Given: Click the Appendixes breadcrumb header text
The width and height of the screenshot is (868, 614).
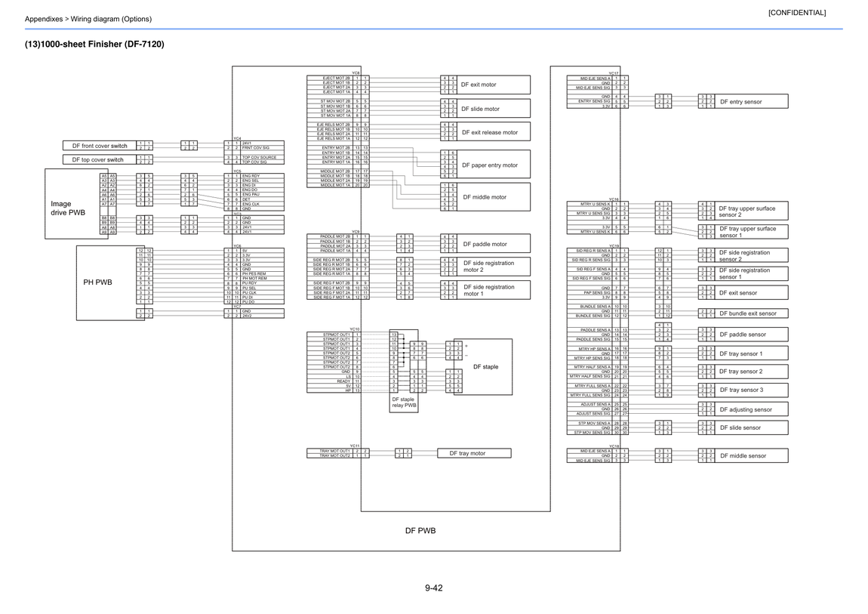Looking at the screenshot, I should coord(88,19).
